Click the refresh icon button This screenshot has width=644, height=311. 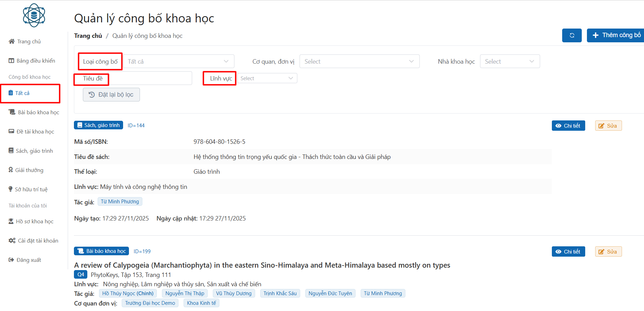pyautogui.click(x=571, y=35)
